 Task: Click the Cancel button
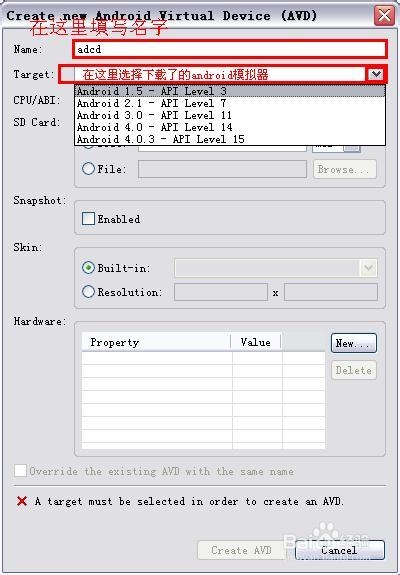[340, 550]
